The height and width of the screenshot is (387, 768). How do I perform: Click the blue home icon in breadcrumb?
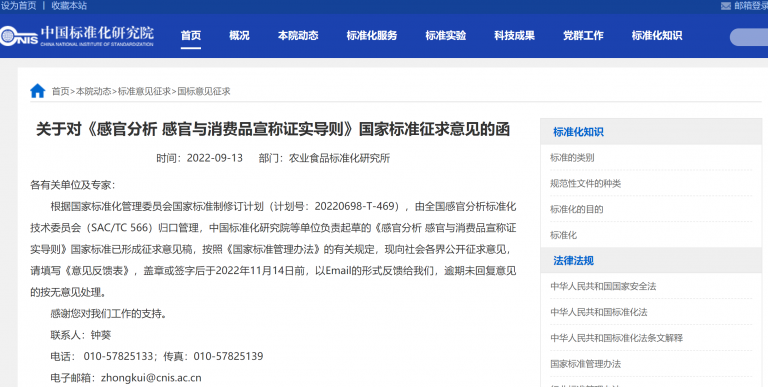coord(38,91)
